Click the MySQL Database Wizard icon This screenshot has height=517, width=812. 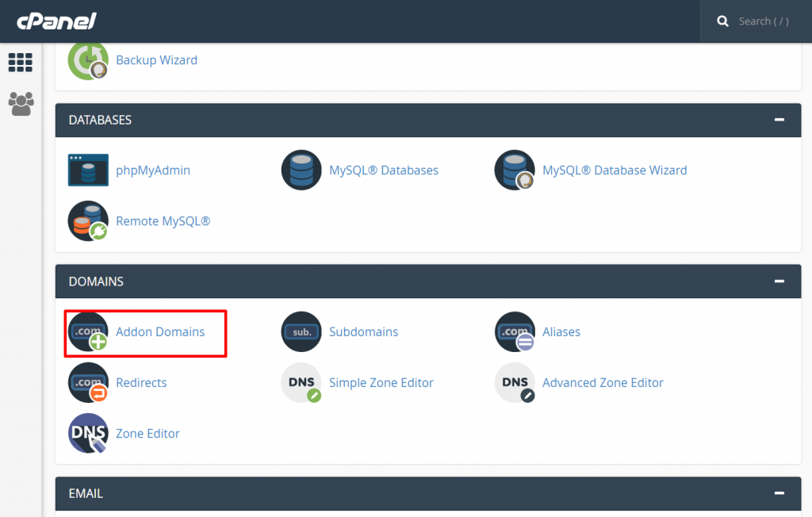515,170
